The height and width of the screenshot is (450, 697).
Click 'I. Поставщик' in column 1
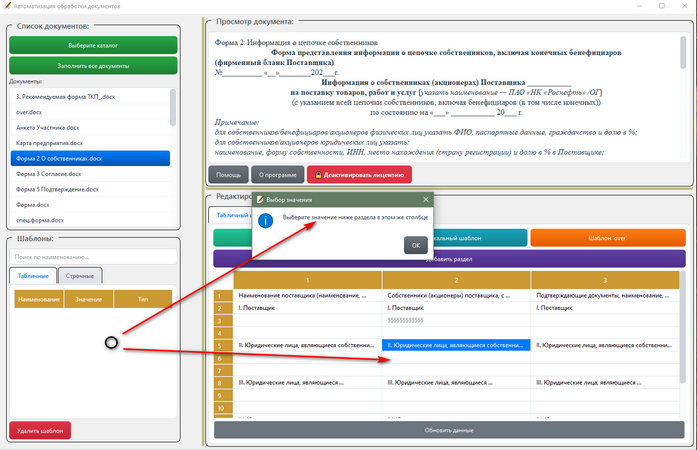pyautogui.click(x=308, y=308)
